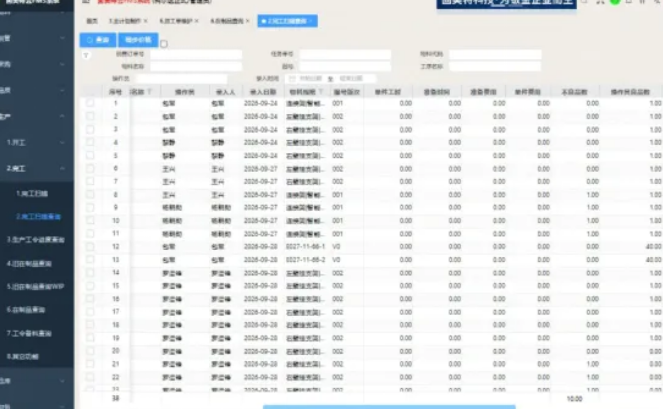The height and width of the screenshot is (409, 663).
Task: Click the 0027-11-66-1 cell in row 12
Action: [305, 247]
